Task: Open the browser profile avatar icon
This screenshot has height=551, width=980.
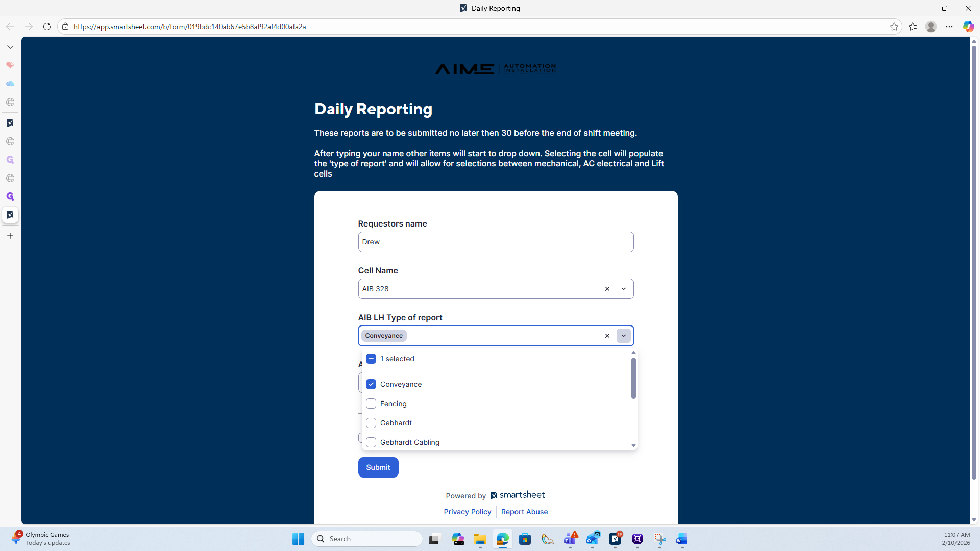Action: (x=930, y=27)
